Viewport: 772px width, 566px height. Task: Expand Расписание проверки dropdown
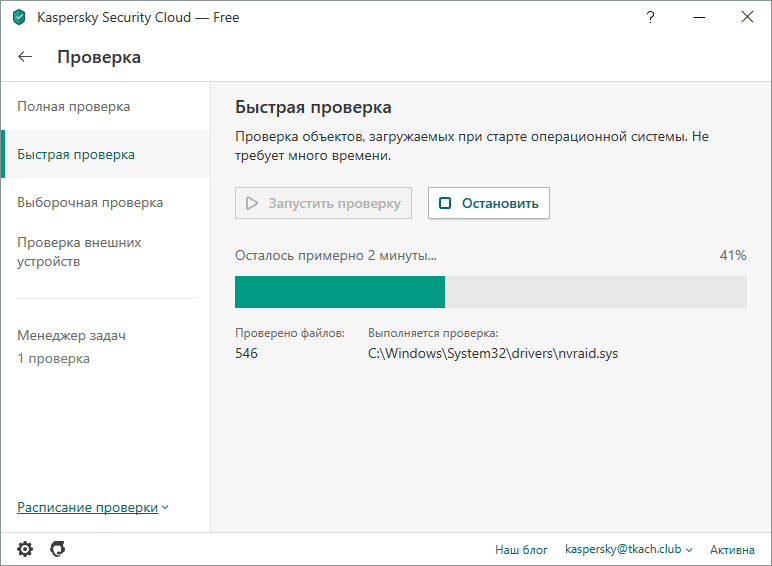pyautogui.click(x=93, y=507)
